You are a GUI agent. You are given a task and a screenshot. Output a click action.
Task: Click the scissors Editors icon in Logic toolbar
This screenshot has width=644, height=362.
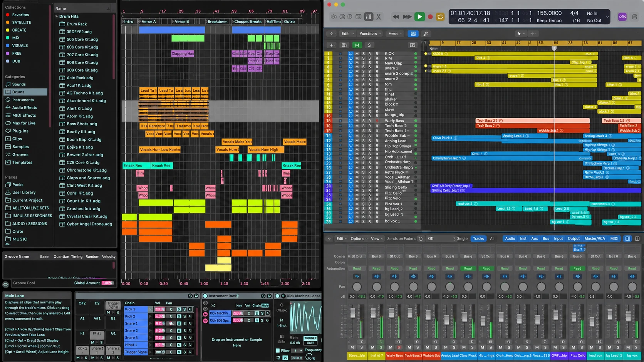(x=379, y=17)
